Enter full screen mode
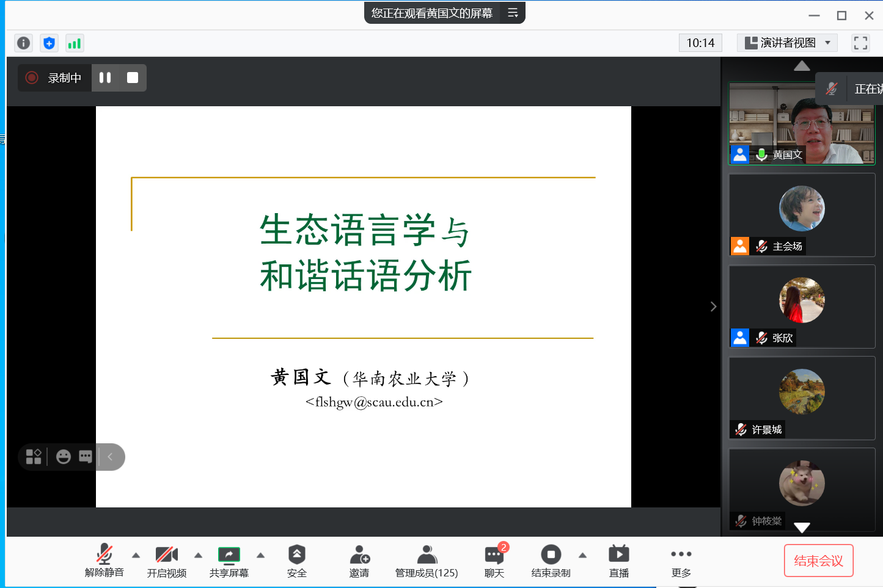 tap(860, 43)
